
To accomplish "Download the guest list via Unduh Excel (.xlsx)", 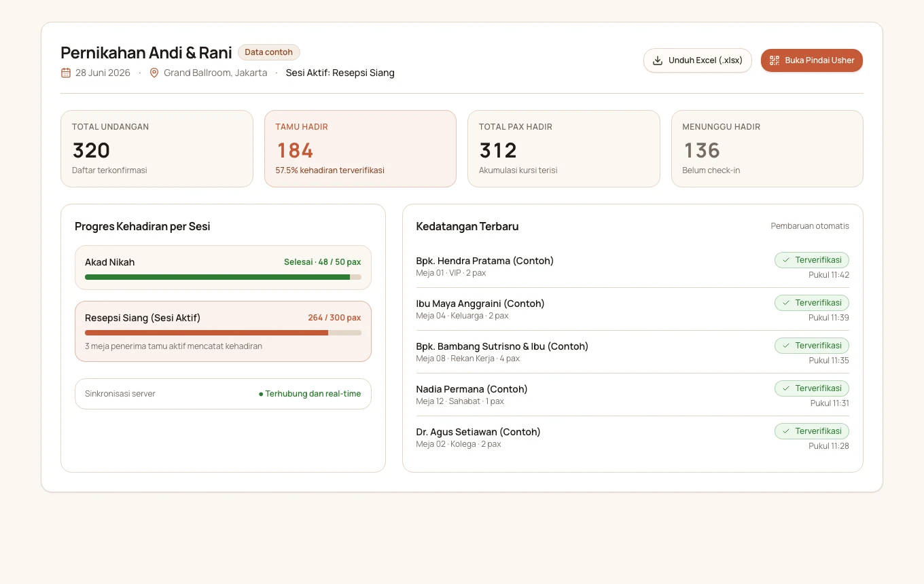I will coord(698,60).
